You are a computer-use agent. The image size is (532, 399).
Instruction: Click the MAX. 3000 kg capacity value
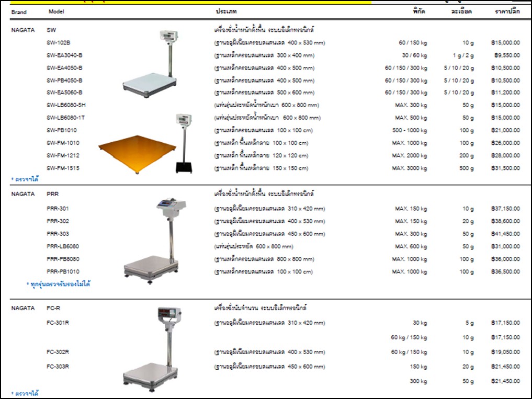point(410,168)
